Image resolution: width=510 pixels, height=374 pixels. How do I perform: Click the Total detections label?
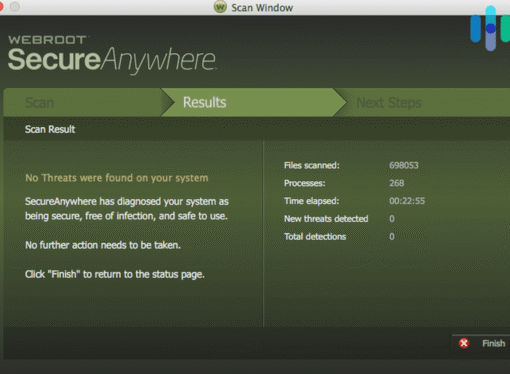[x=315, y=237]
